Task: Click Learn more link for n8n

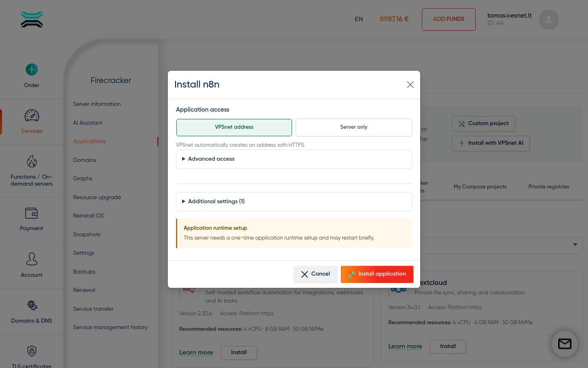Action: tap(196, 353)
